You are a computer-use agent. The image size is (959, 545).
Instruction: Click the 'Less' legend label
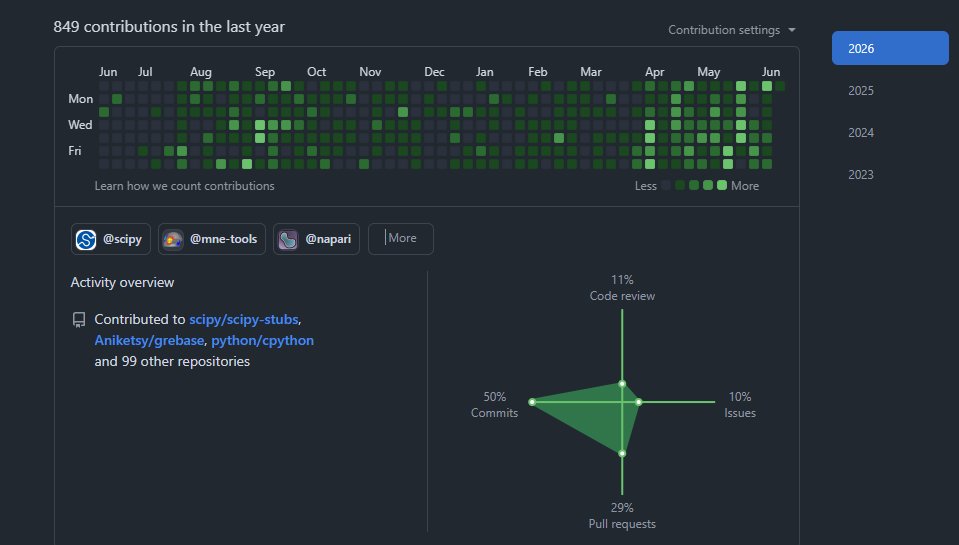646,186
